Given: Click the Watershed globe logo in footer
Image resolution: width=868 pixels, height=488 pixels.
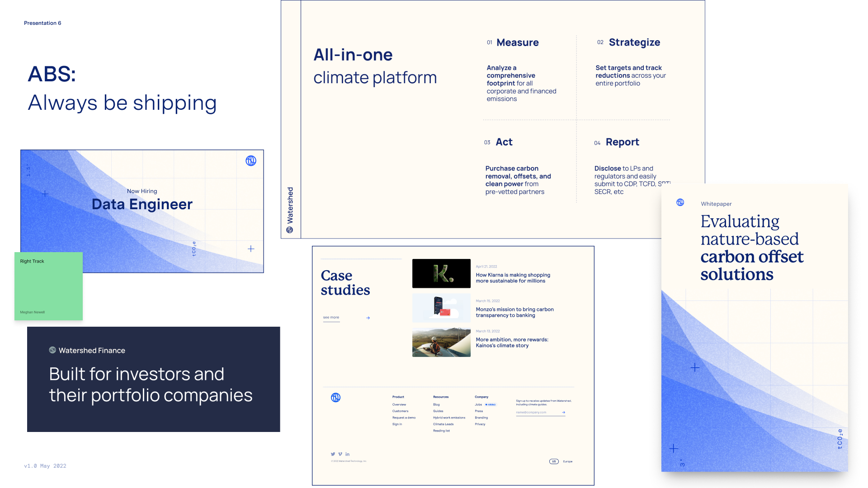Looking at the screenshot, I should [335, 398].
